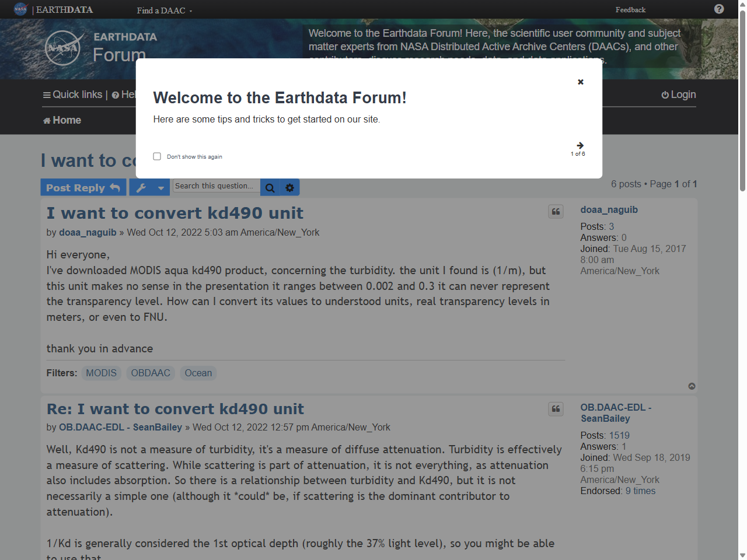Run the topic search via magnifier icon

270,187
